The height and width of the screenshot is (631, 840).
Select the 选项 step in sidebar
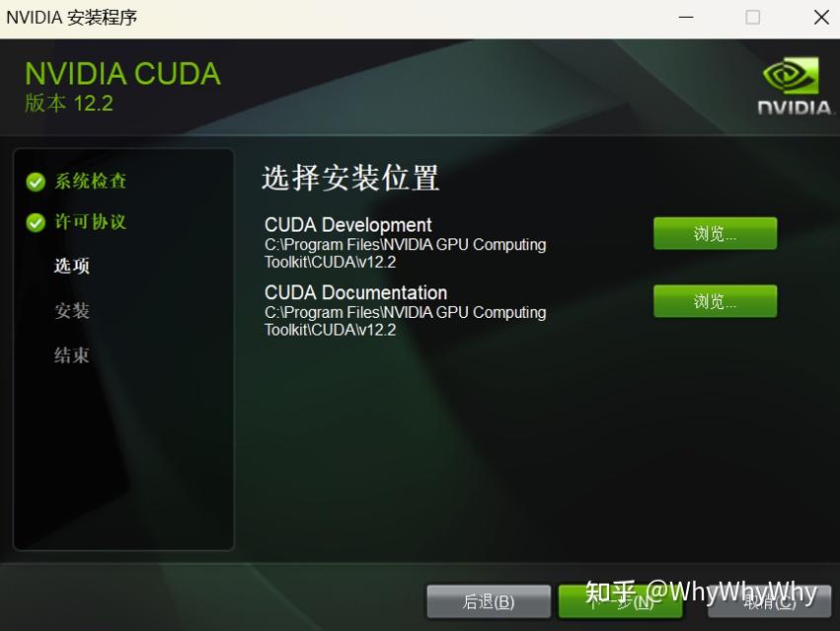coord(72,266)
